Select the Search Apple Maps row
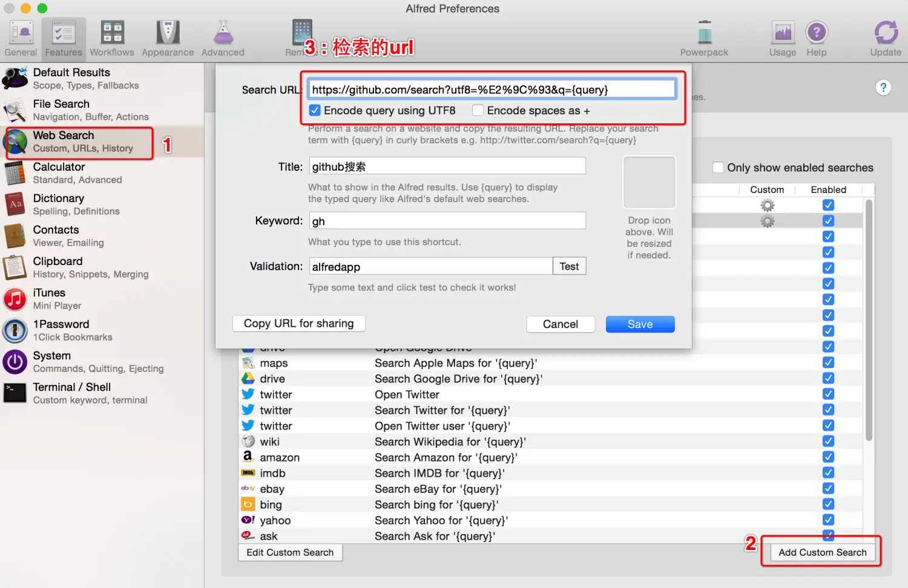This screenshot has width=908, height=588. pos(550,363)
